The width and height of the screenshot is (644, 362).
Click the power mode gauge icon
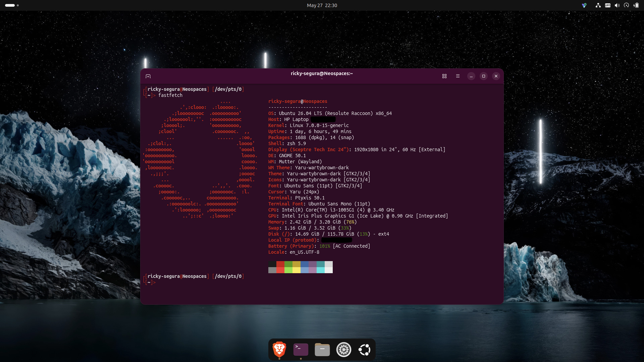(x=626, y=5)
